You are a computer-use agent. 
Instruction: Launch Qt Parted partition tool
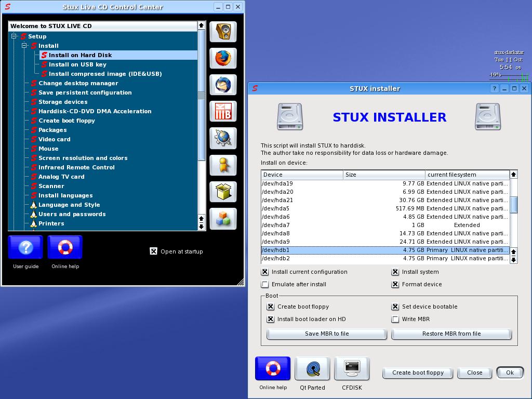tap(312, 368)
